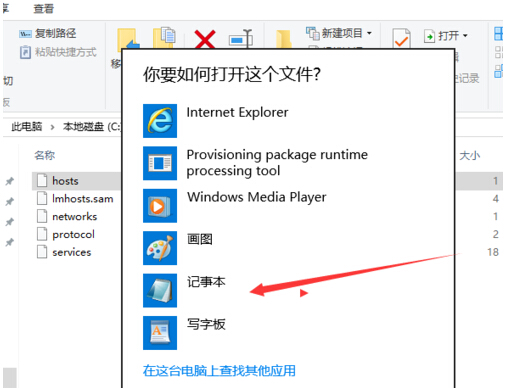This screenshot has height=388, width=520.
Task: Select the lmhosts.sam file name
Action: coord(83,199)
